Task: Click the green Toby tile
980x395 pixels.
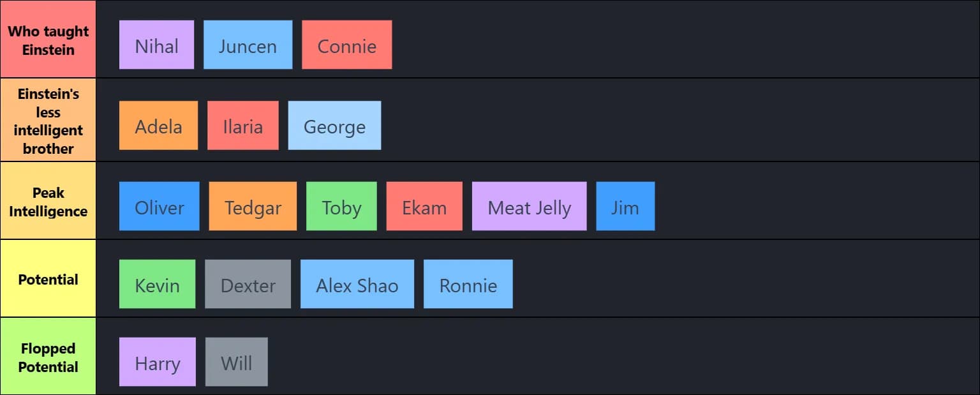Action: pos(341,206)
